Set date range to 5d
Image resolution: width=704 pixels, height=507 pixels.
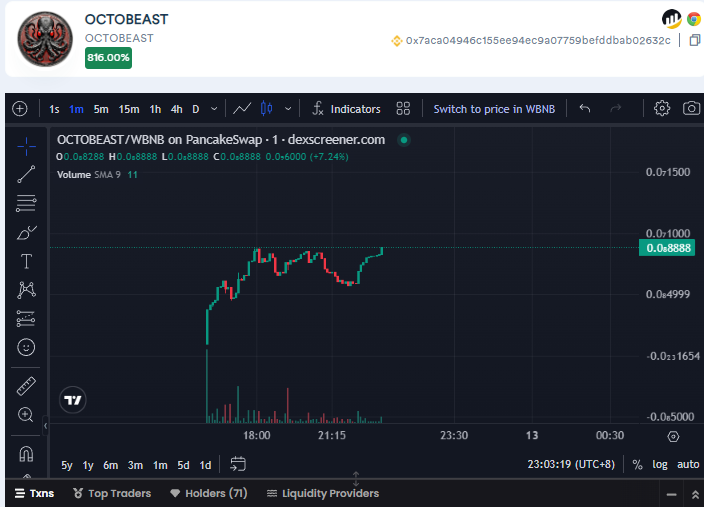click(183, 465)
